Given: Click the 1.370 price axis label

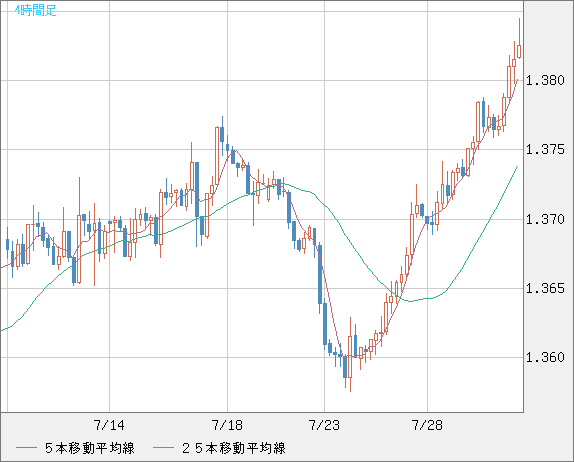Looking at the screenshot, I should pyautogui.click(x=545, y=219).
